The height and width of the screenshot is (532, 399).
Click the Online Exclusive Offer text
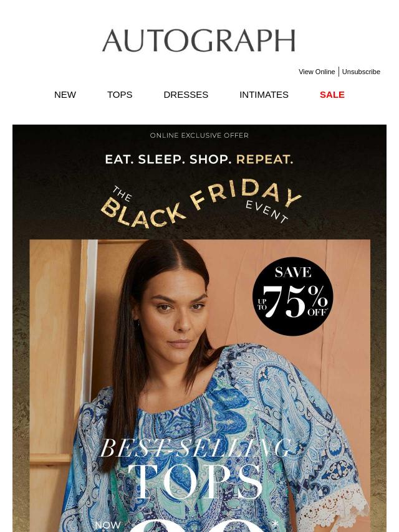point(199,135)
